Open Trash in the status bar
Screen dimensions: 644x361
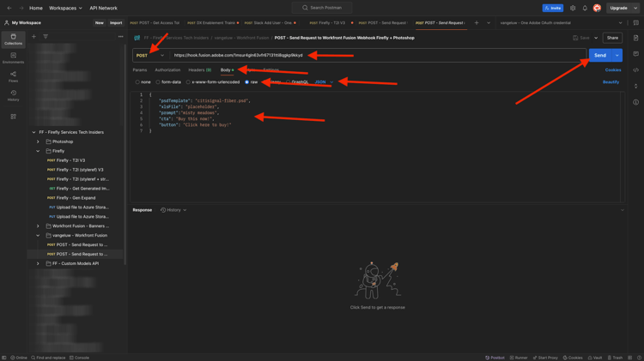(616, 358)
